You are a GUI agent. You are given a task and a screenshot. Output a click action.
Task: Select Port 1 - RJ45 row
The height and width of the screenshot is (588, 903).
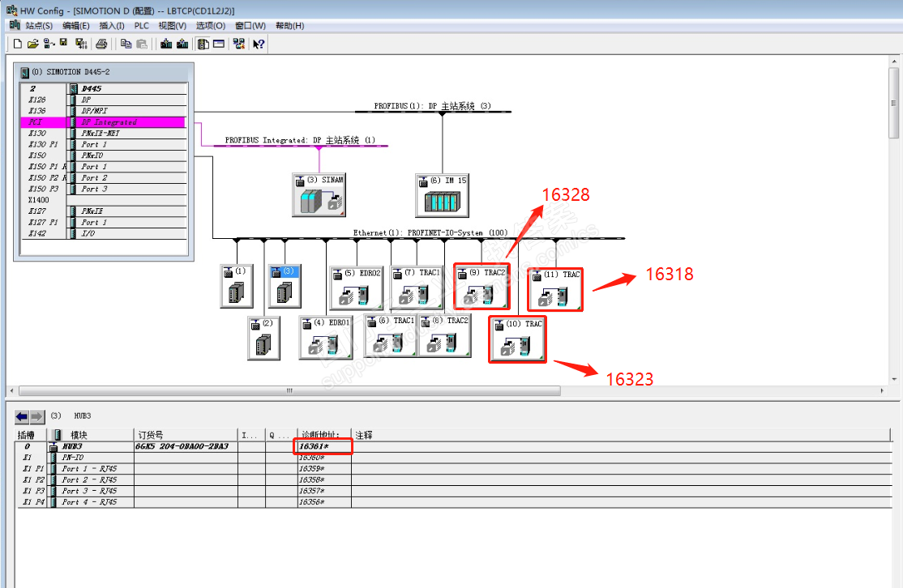click(x=454, y=469)
